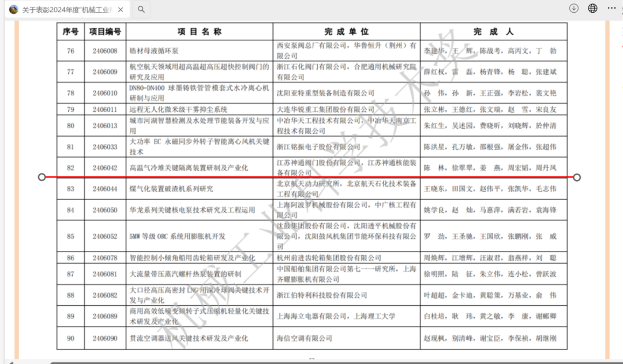The image size is (623, 364).
Task: Click project name 智能控制小倾角船用齿轮箱研发及产业化
Action: click(x=192, y=258)
